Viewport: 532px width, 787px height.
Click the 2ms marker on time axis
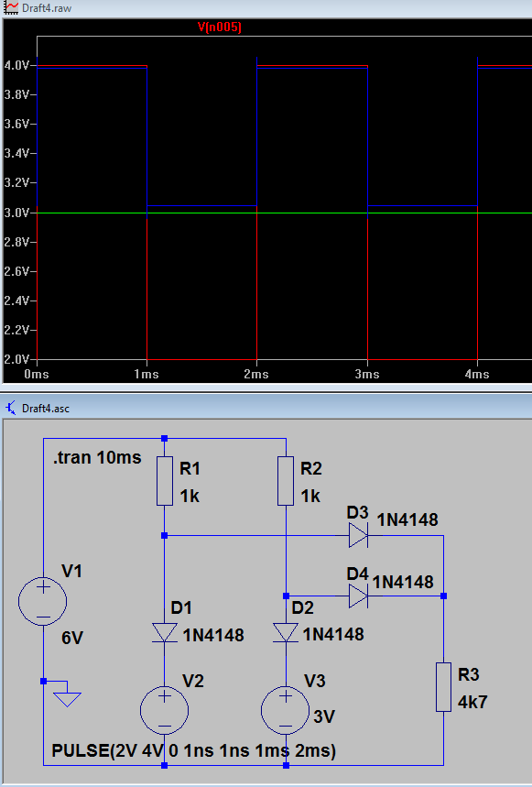coord(256,375)
